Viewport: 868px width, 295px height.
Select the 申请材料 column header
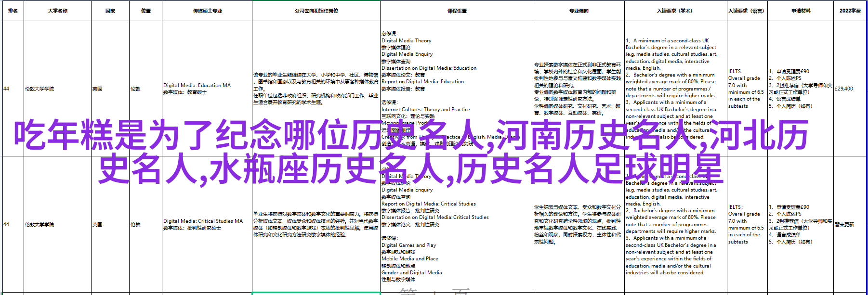coord(801,11)
